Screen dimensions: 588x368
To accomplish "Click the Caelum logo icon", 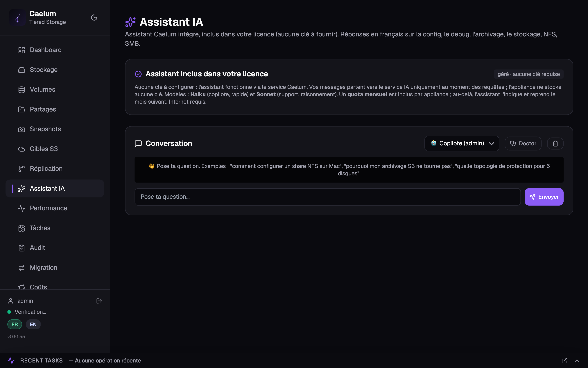I will tap(17, 17).
